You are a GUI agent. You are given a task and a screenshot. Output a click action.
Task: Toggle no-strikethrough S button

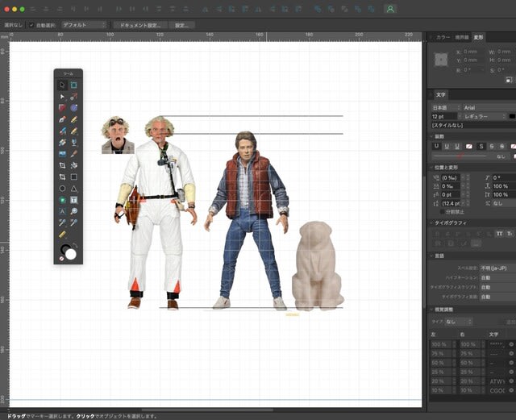[x=481, y=146]
